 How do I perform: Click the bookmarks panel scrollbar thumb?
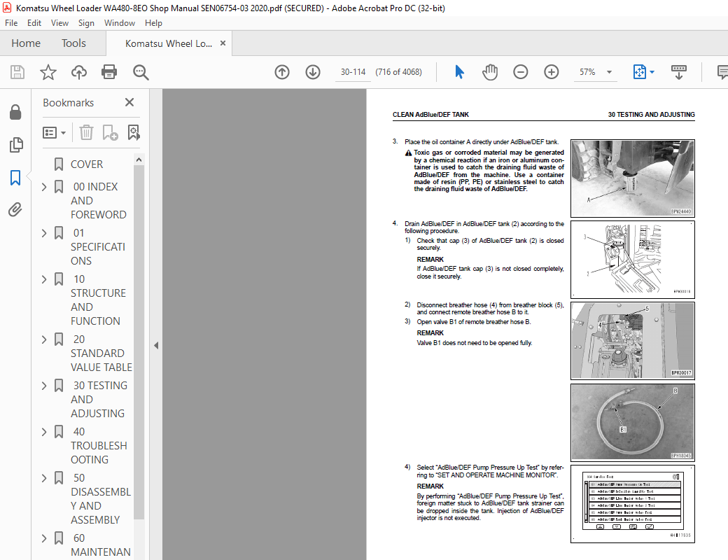click(x=139, y=342)
